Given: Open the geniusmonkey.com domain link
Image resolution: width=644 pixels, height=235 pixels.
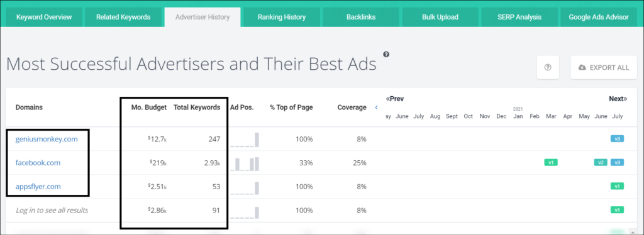Looking at the screenshot, I should pos(47,139).
